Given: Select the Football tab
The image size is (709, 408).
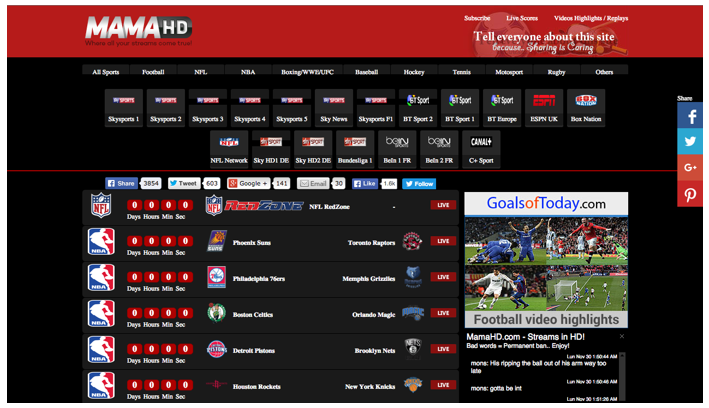Looking at the screenshot, I should pos(153,72).
